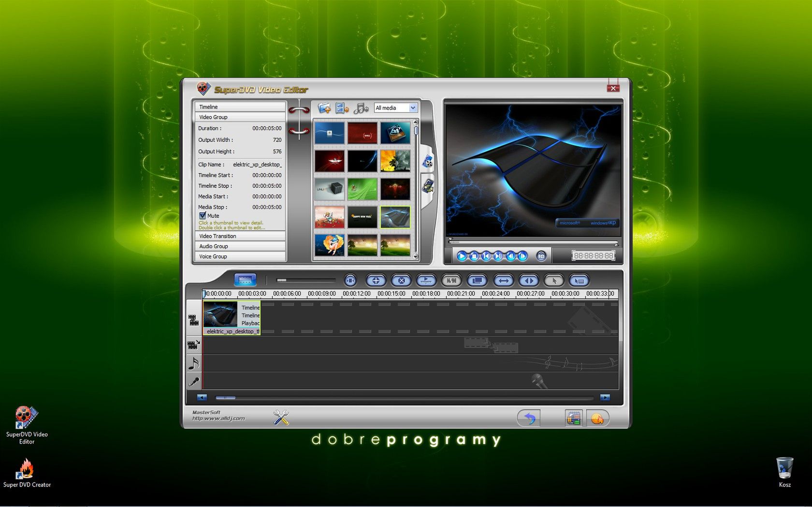Screen dimensions: 812x507
Task: Select the Happy New Year thumbnail
Action: 362,217
